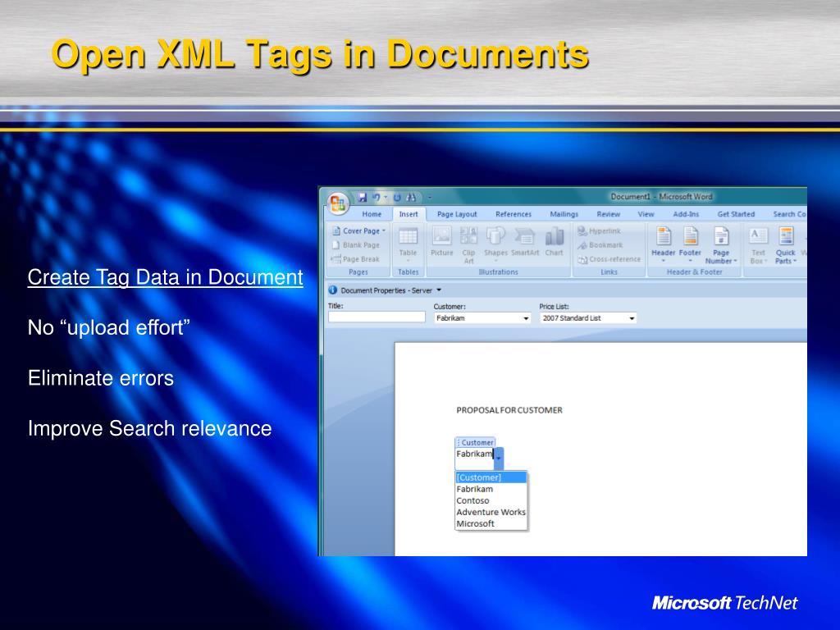Viewport: 840px width, 630px height.
Task: Open the Mailings tab
Action: (564, 214)
